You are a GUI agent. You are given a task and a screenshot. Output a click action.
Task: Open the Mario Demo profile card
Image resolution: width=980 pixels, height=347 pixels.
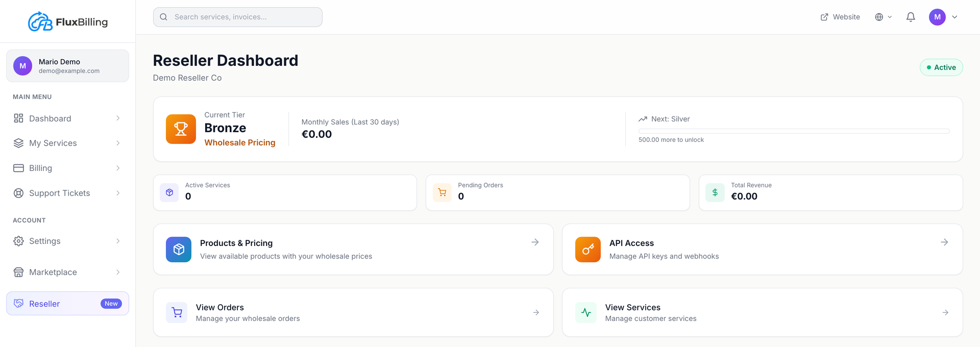67,66
